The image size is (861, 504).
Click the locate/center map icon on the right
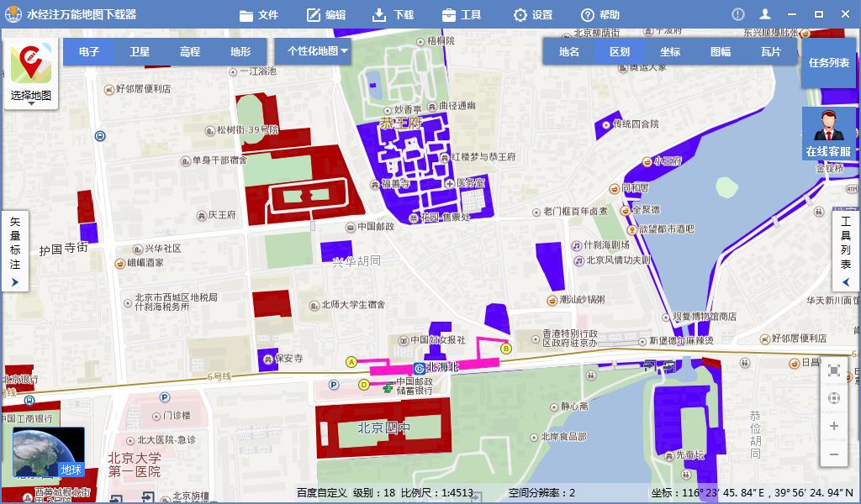pos(833,398)
